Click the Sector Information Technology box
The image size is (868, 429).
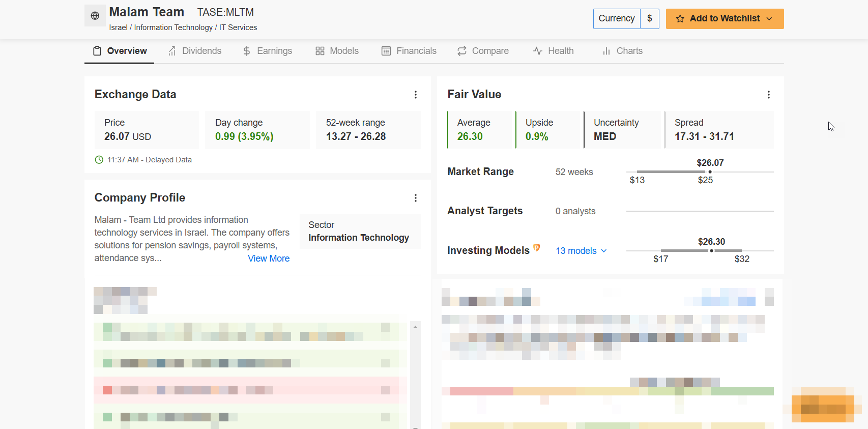(360, 232)
